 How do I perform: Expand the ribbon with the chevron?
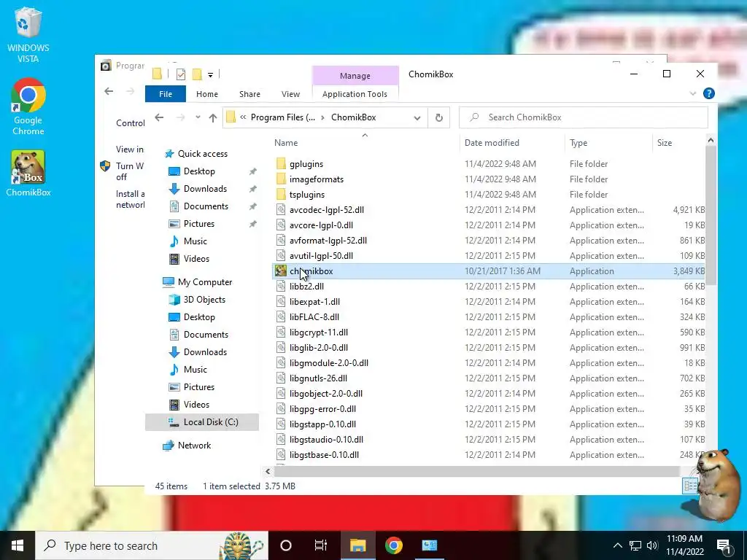693,94
